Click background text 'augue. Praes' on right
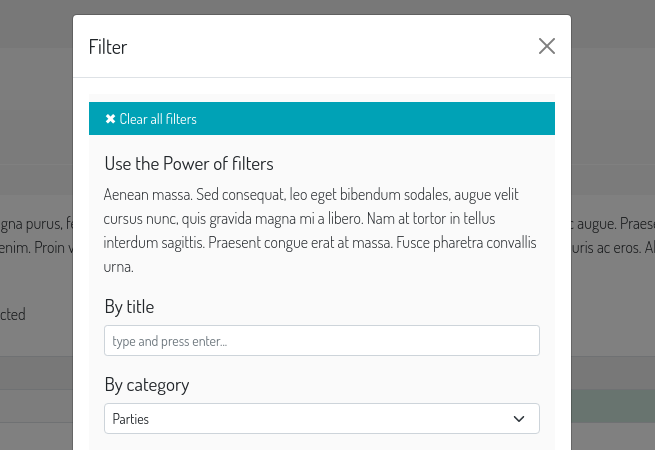This screenshot has height=450, width=655. click(x=615, y=224)
